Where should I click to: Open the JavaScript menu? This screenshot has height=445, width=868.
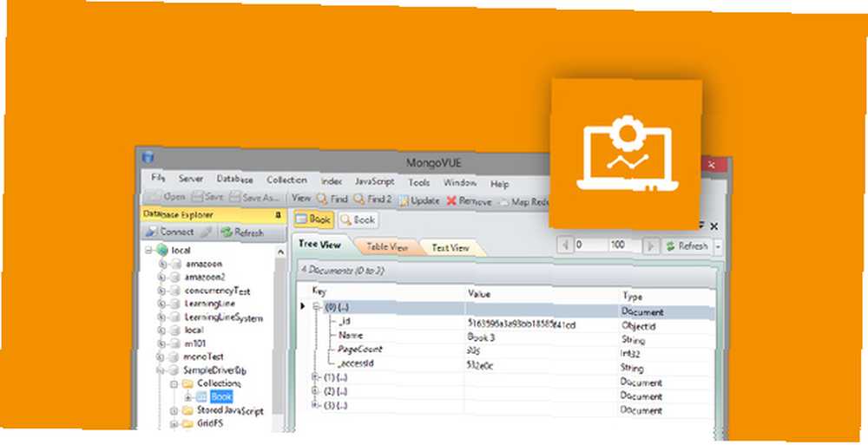pos(375,181)
